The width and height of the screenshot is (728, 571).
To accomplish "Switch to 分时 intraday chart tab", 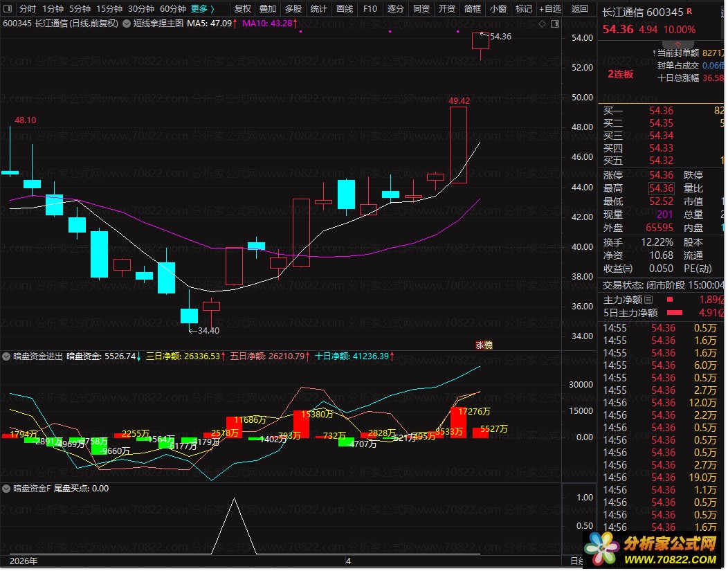I will (x=27, y=8).
